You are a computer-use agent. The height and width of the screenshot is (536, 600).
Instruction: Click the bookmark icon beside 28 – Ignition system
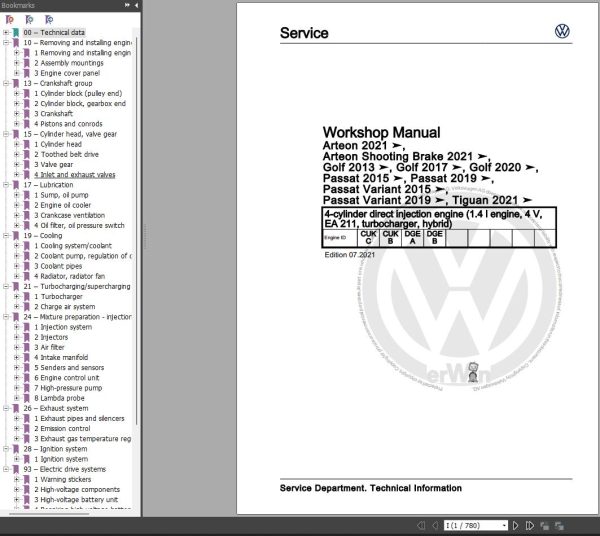[16, 449]
